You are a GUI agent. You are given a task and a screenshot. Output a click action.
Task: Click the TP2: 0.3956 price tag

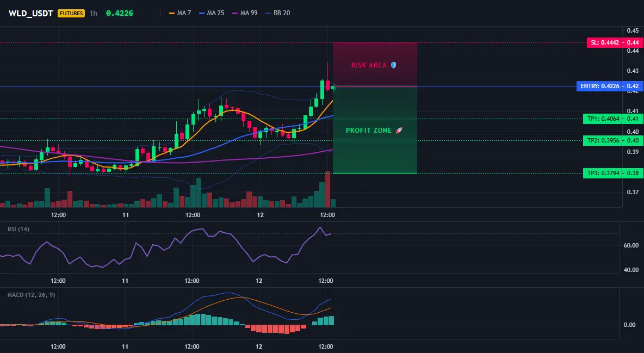click(603, 140)
